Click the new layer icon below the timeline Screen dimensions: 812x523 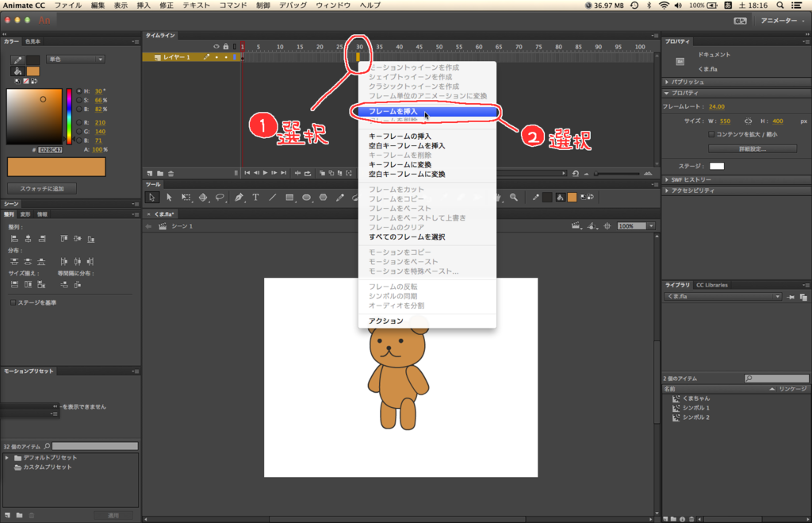pos(150,173)
